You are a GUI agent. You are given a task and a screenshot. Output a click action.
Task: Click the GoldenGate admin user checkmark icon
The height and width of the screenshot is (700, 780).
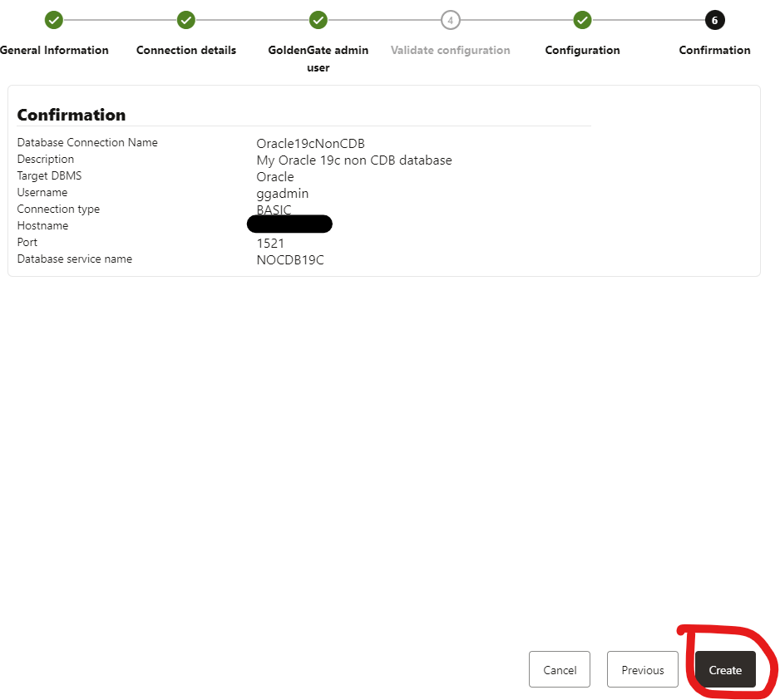pos(318,20)
